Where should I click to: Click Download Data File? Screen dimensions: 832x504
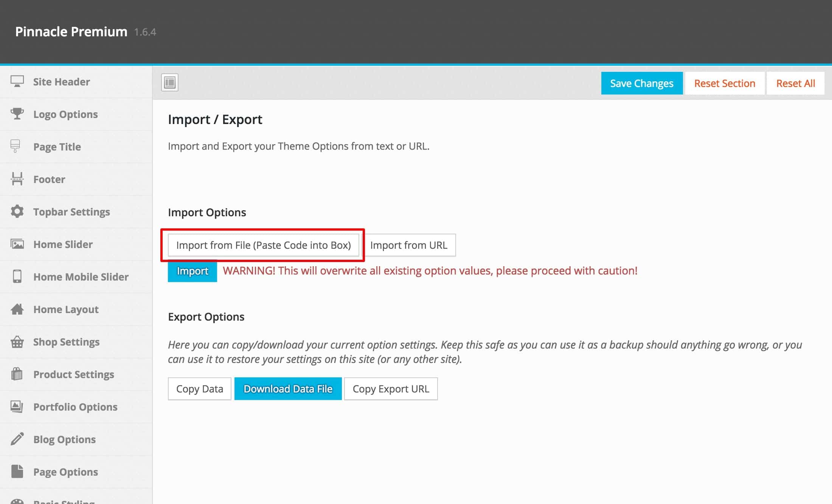(288, 388)
